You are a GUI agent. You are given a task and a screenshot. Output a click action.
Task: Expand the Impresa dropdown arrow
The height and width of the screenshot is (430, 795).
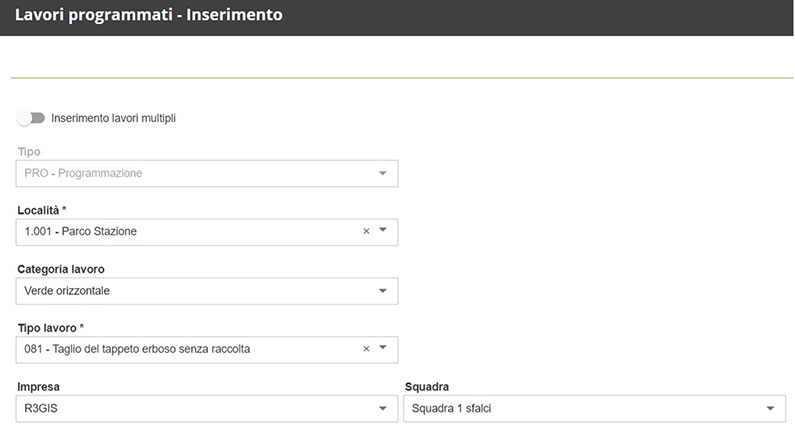point(382,408)
